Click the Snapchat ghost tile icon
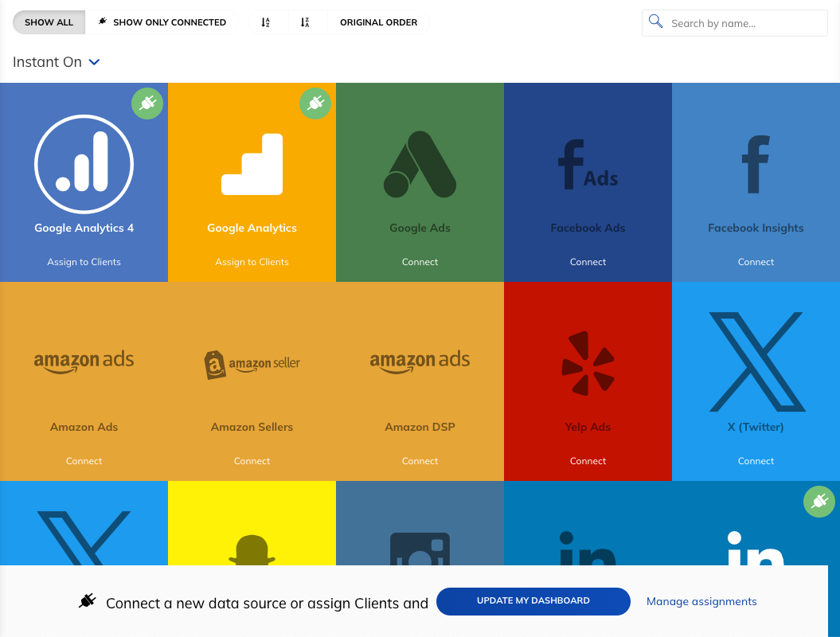Screen dimensions: 840x637 pyautogui.click(x=252, y=549)
